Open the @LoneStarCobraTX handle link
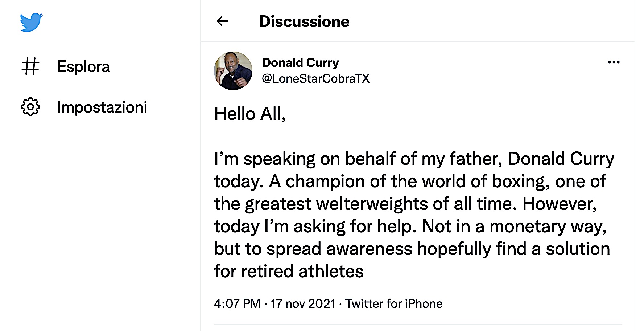Viewport: 644px width, 331px height. click(x=315, y=78)
